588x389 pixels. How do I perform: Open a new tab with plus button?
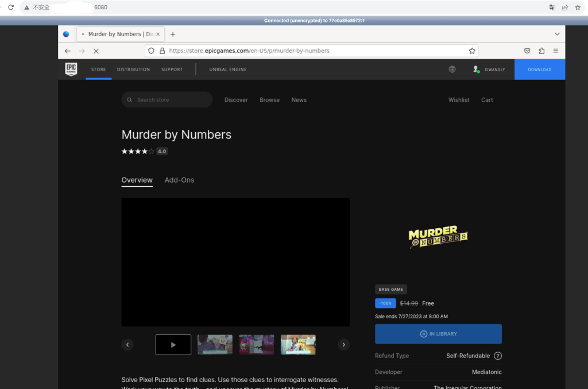172,34
